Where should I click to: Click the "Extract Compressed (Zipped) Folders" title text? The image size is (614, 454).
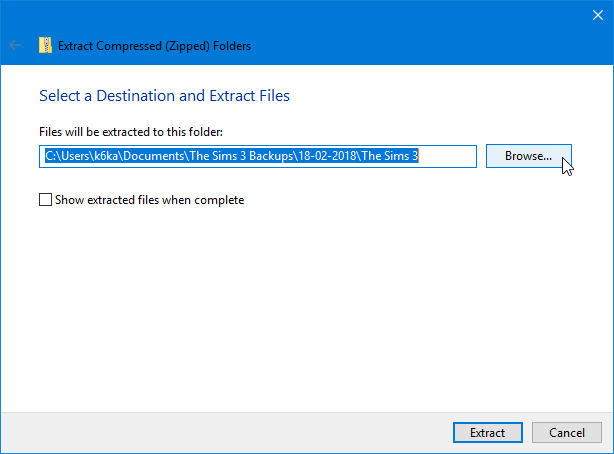point(155,45)
